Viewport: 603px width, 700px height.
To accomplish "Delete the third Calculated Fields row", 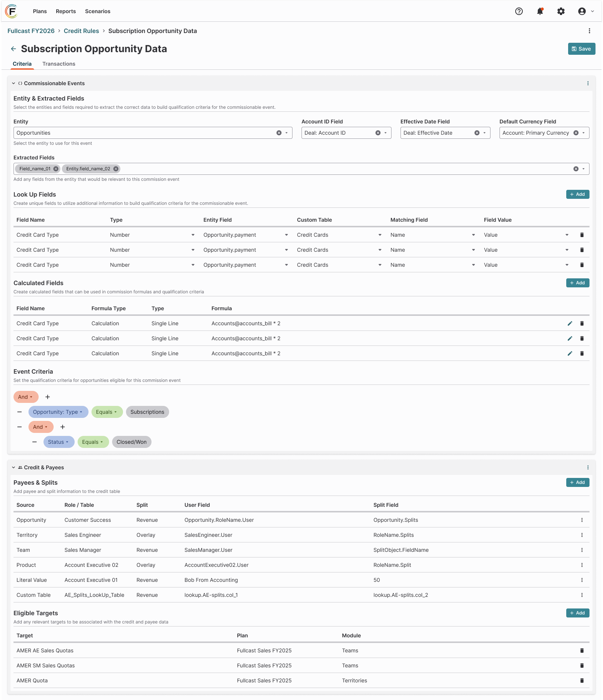I will click(582, 353).
